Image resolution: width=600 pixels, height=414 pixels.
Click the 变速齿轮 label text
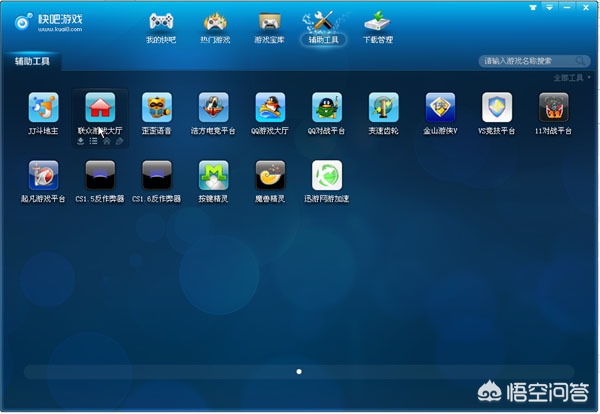pos(383,131)
